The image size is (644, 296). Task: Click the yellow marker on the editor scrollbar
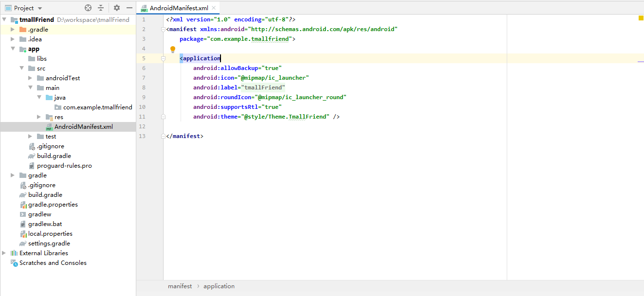(x=640, y=17)
